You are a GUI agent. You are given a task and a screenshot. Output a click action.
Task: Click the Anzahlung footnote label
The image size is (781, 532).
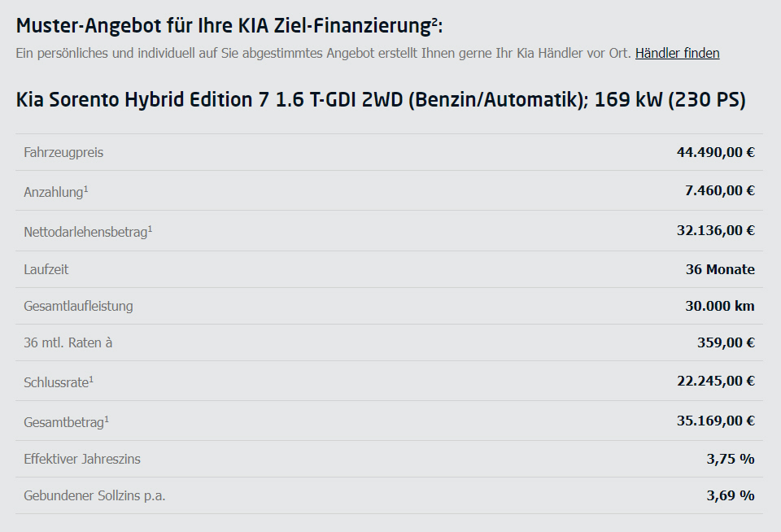click(x=56, y=191)
